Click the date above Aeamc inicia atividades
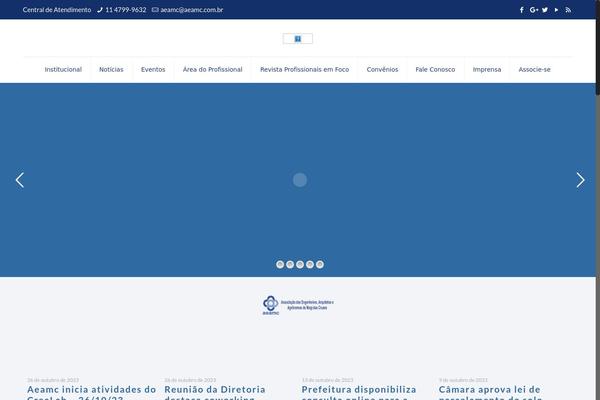 pos(53,380)
